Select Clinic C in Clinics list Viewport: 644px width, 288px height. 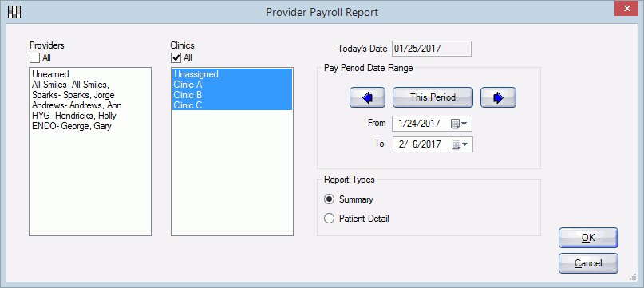(x=232, y=105)
